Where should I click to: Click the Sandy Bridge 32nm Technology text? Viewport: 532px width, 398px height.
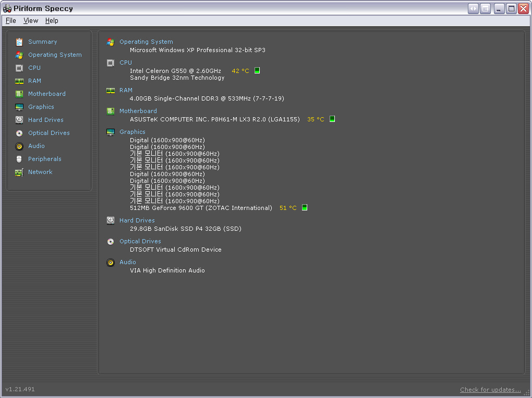(x=177, y=78)
